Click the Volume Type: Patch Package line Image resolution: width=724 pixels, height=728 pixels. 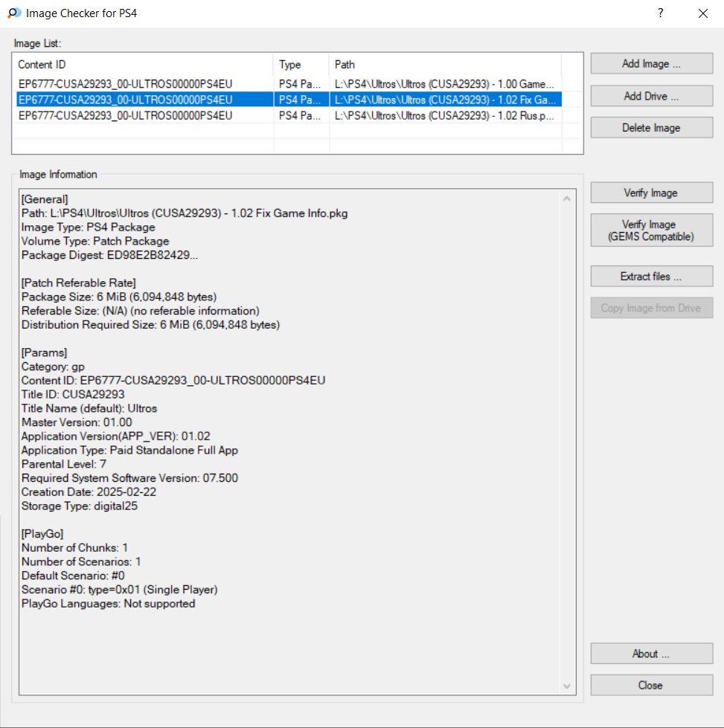click(95, 242)
